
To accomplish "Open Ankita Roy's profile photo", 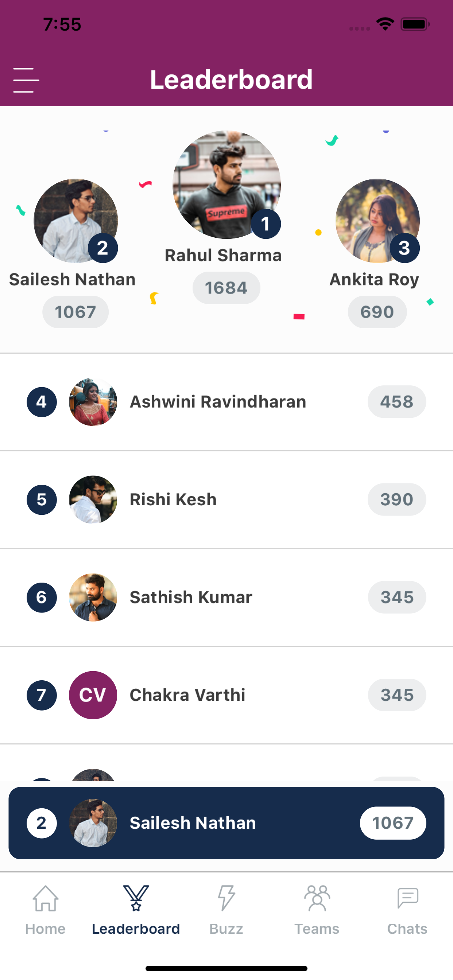I will [x=377, y=221].
